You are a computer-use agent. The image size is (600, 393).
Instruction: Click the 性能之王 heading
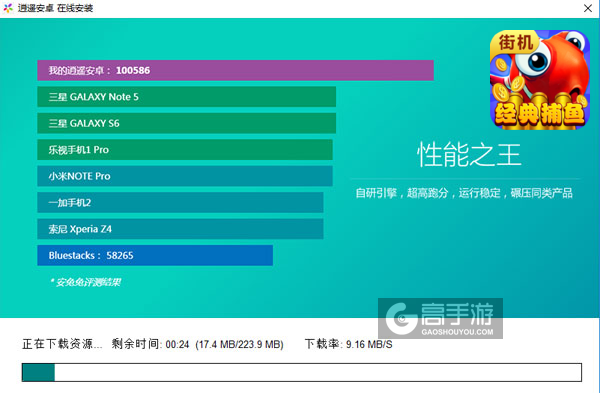point(469,155)
